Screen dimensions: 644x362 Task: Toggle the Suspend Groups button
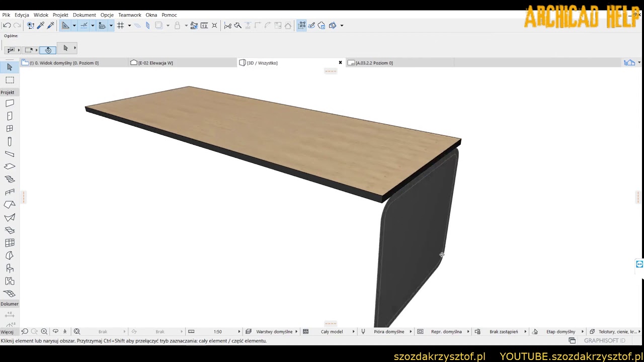[x=302, y=25]
